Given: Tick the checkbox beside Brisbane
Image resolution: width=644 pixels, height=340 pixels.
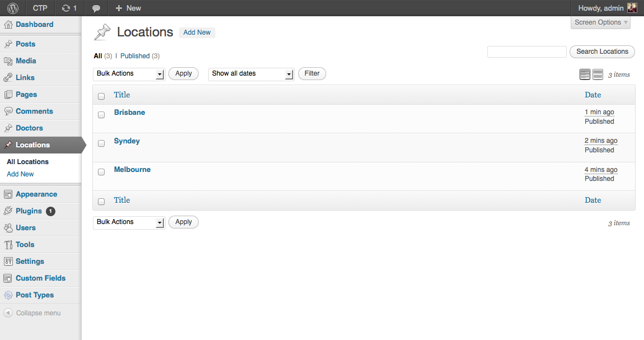Looking at the screenshot, I should click(x=101, y=115).
